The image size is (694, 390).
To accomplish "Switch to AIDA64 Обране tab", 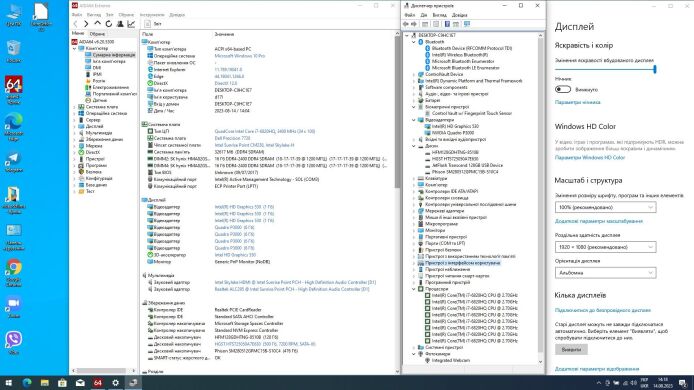I will (97, 34).
